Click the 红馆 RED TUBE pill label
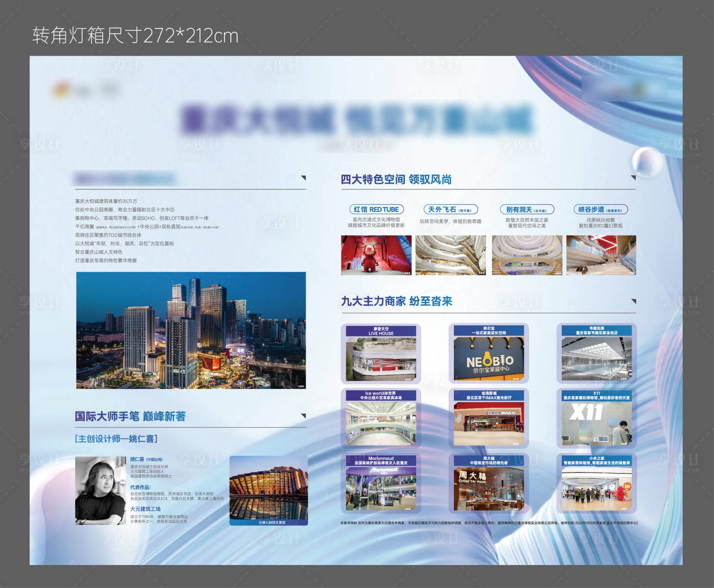Viewport: 714px width, 588px height. tap(377, 209)
